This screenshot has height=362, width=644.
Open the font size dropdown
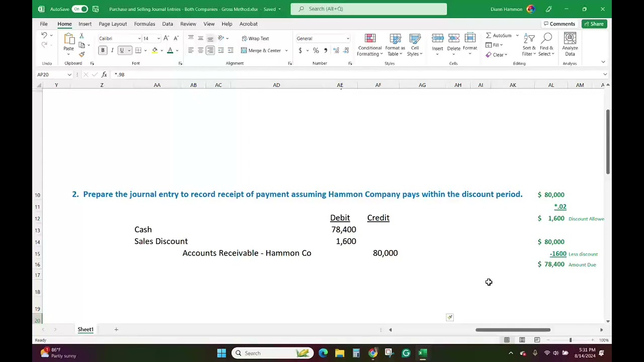[x=158, y=39]
